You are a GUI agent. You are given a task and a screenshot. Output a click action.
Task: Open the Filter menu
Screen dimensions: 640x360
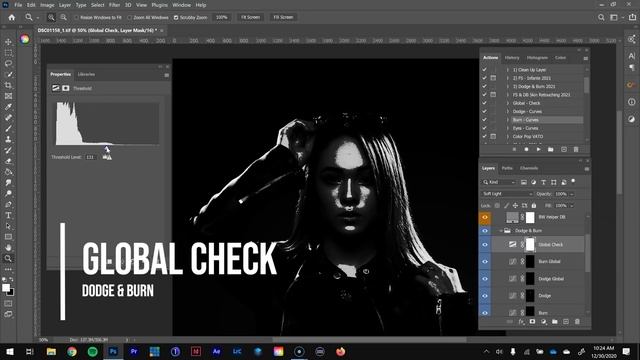114,5
